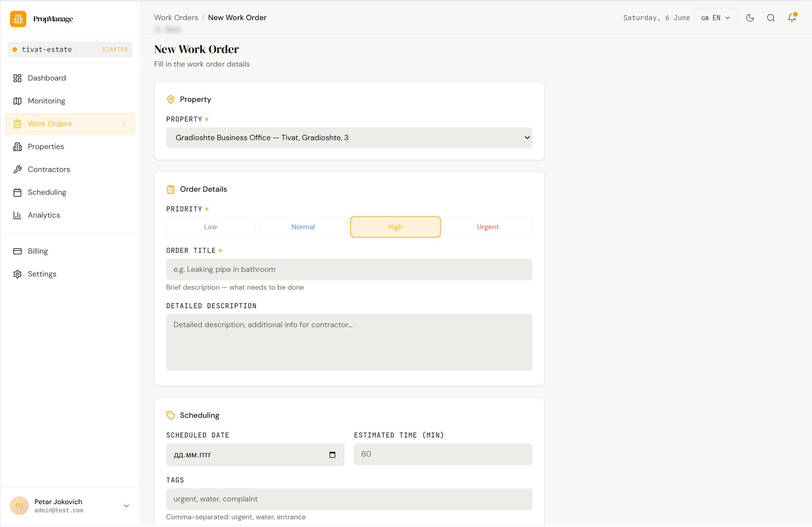Click the Settings gear icon

pyautogui.click(x=17, y=274)
